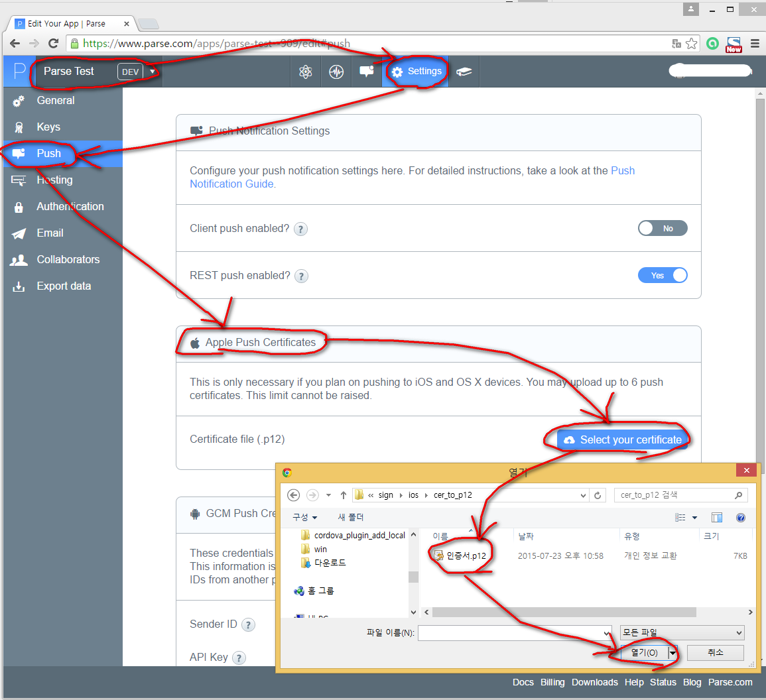Select the 인증서.p12 file

pyautogui.click(x=460, y=556)
